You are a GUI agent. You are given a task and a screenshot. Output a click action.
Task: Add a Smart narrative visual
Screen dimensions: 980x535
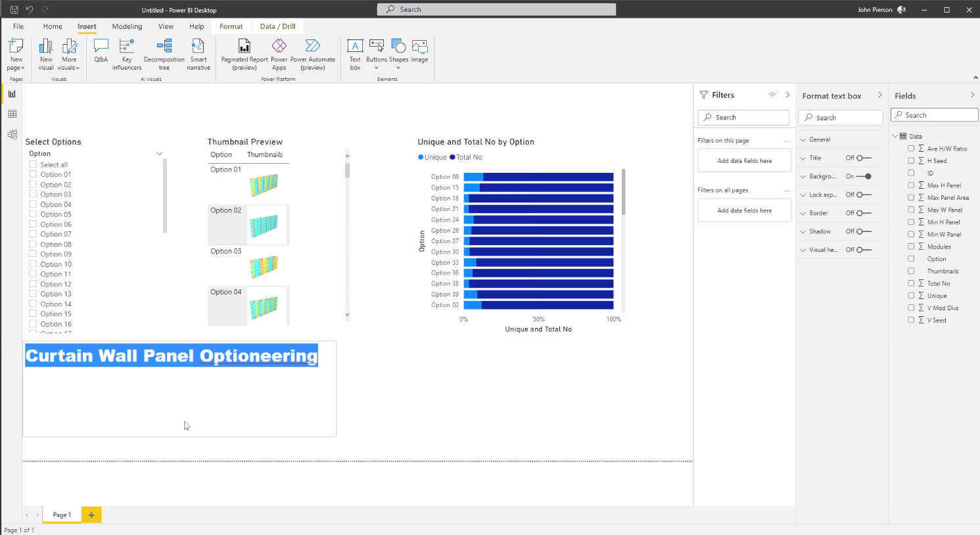point(198,54)
